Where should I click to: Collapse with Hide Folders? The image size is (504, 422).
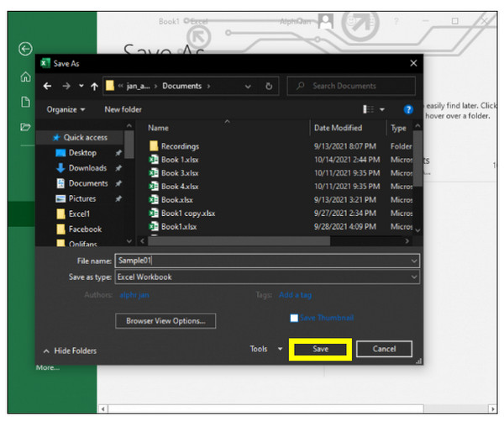pyautogui.click(x=70, y=351)
